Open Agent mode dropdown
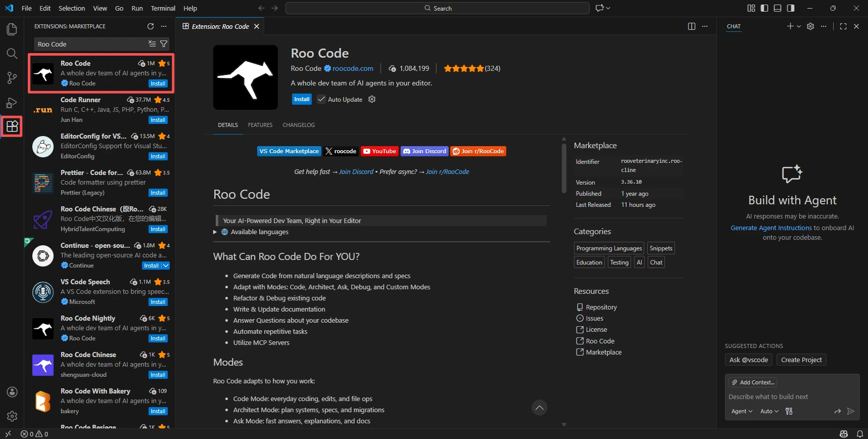The image size is (868, 439). coord(742,411)
